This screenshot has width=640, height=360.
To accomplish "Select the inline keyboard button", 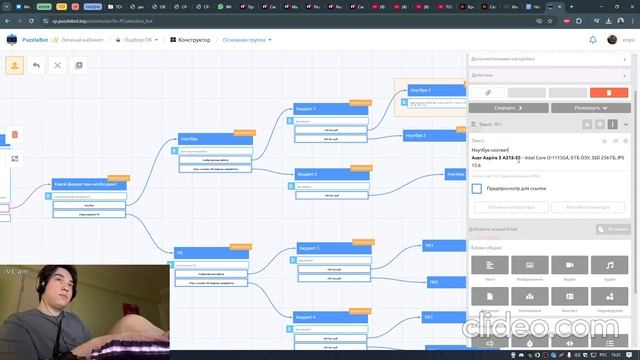I will tap(588, 207).
